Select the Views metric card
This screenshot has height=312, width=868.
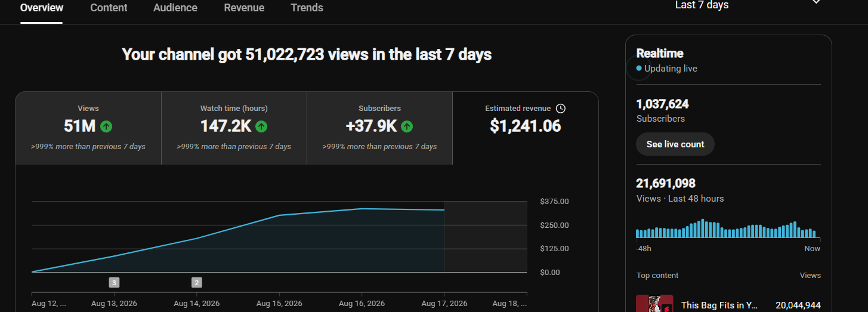(88, 128)
